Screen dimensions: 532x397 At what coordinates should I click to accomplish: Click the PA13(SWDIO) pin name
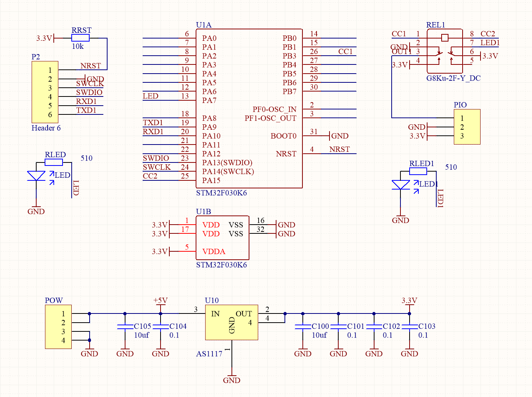pos(227,163)
